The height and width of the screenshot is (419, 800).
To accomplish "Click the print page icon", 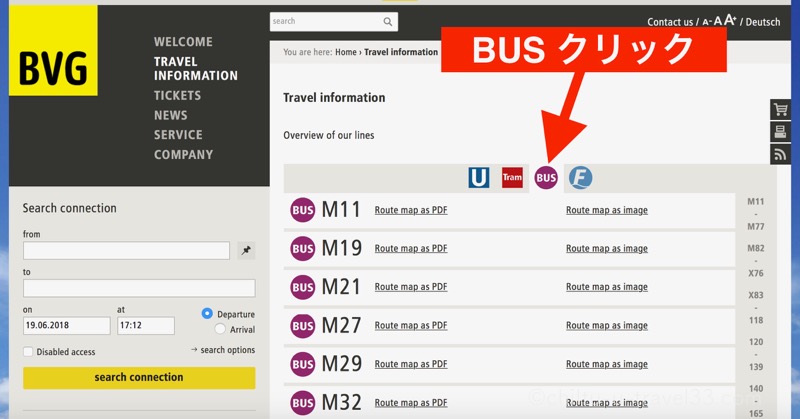I will coord(780,132).
